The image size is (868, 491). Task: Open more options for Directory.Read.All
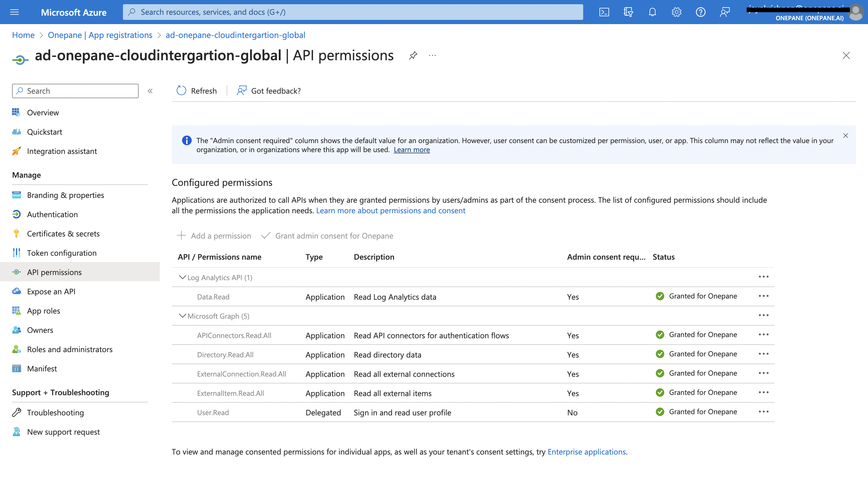(763, 354)
